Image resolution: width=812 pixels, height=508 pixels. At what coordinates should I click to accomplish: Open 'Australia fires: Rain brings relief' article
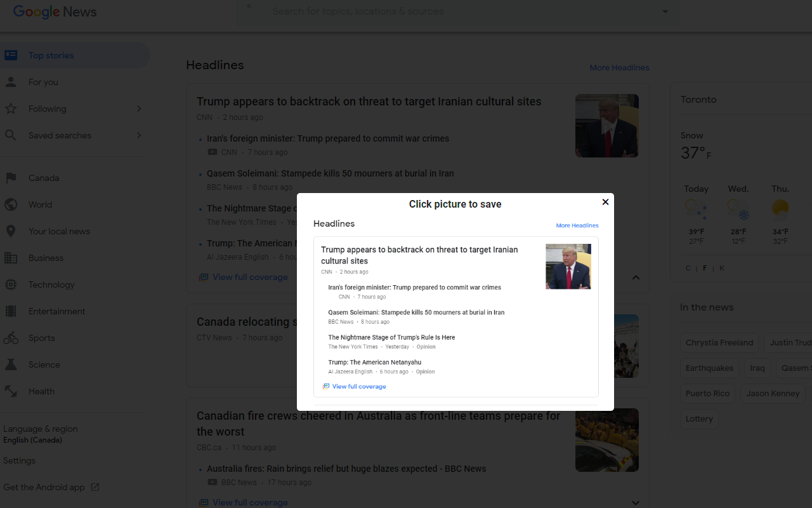click(x=346, y=469)
